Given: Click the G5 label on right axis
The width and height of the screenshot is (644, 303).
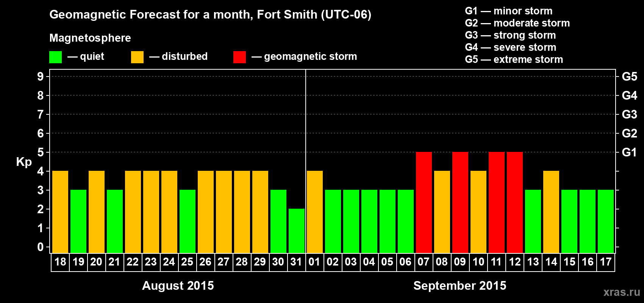Looking at the screenshot, I should [630, 77].
